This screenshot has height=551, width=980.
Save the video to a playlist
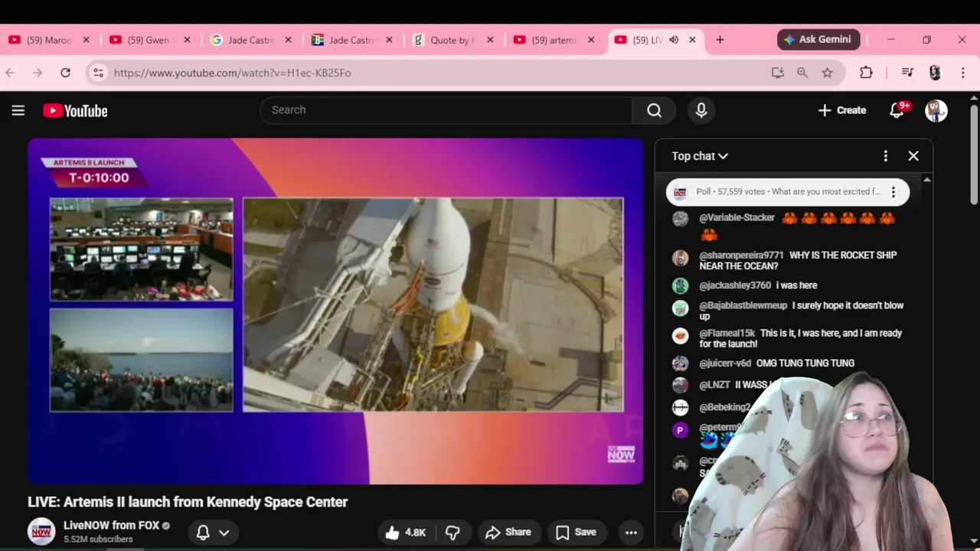click(576, 533)
